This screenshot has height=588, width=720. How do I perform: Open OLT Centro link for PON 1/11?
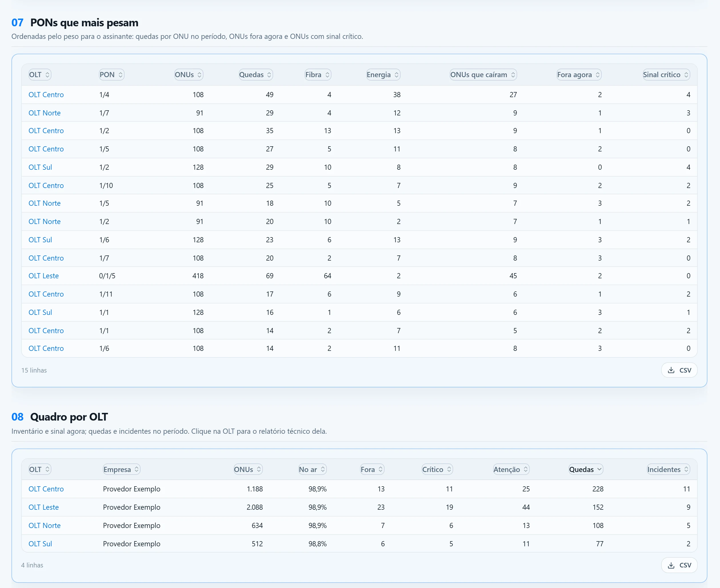pyautogui.click(x=46, y=294)
